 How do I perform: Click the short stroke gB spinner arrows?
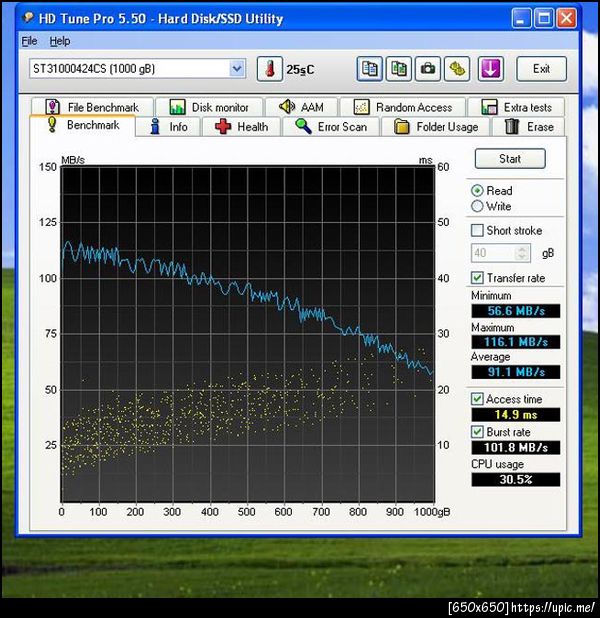[522, 253]
